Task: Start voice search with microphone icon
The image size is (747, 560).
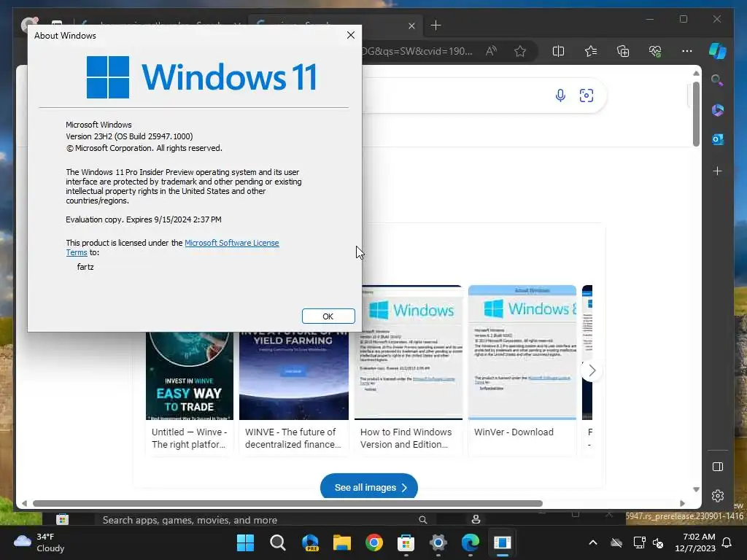Action: [560, 96]
